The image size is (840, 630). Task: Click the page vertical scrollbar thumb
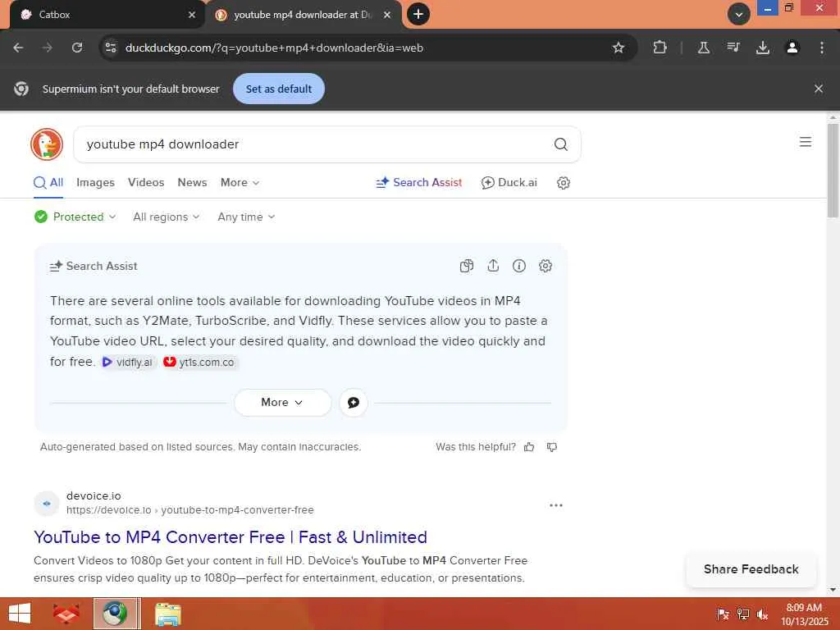point(833,171)
